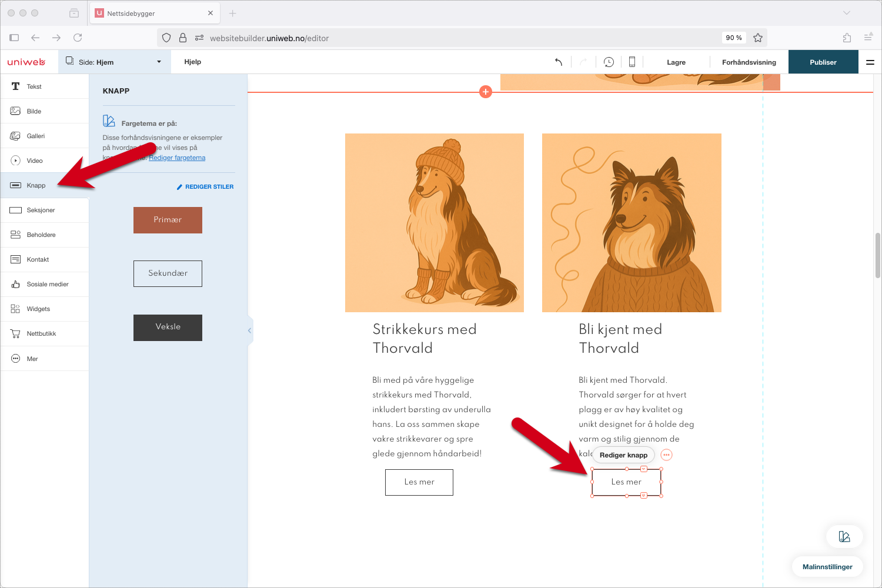Select the Veksle button style

click(x=168, y=328)
